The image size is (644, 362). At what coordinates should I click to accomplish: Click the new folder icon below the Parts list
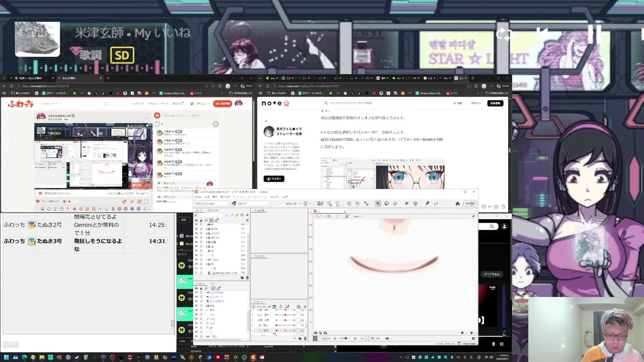click(242, 278)
